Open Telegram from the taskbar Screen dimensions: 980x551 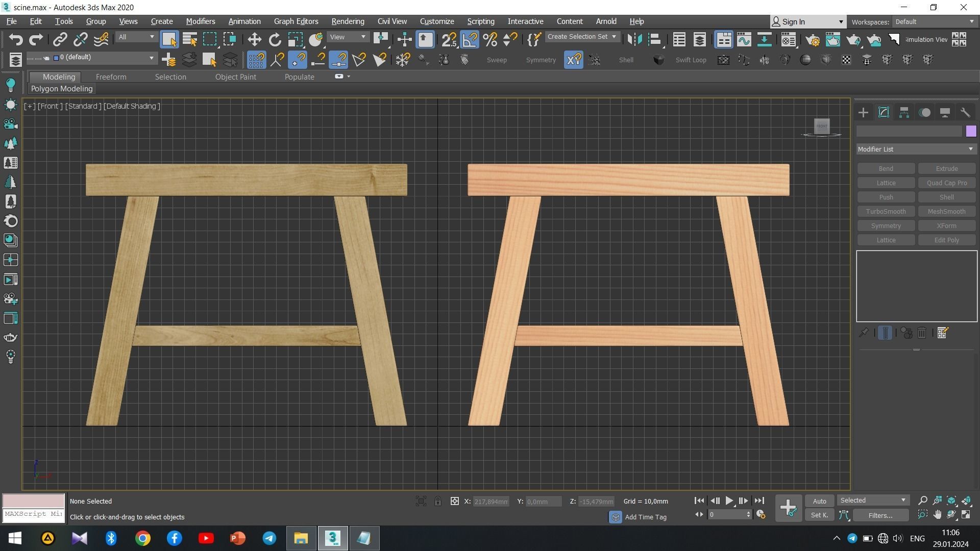(269, 538)
